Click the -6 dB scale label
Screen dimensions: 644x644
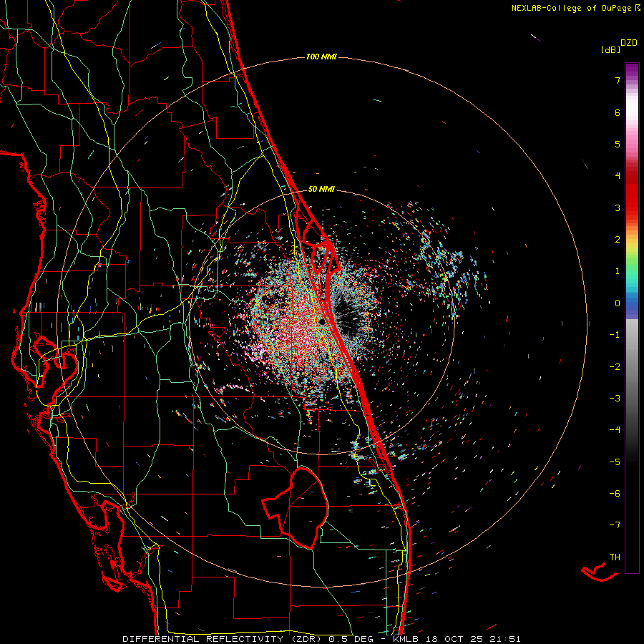615,494
